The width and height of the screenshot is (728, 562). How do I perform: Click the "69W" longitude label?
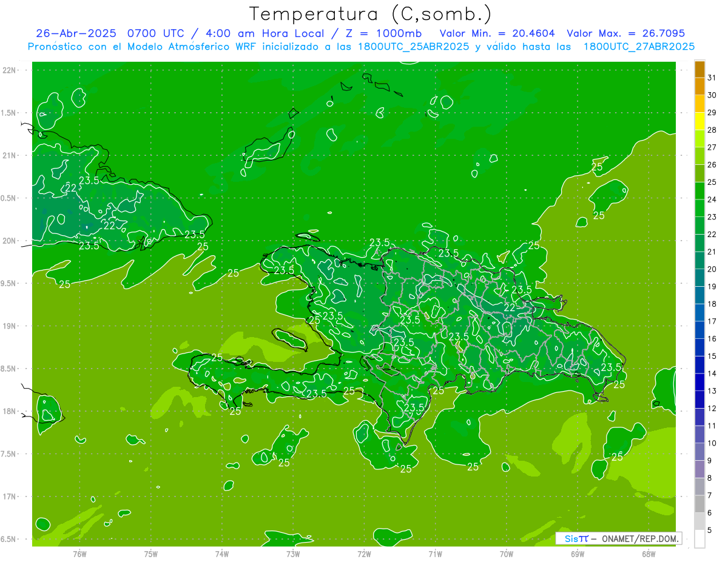[578, 554]
